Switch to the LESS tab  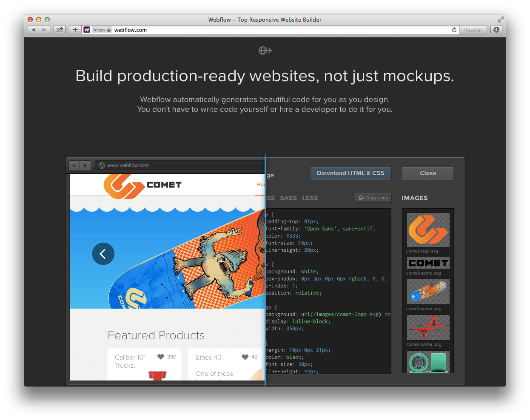[310, 198]
